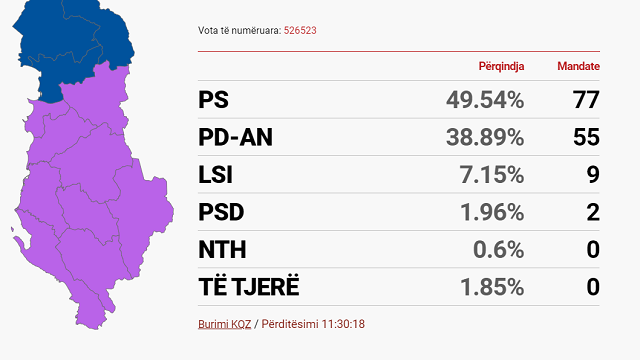Click the NTH party row
The image size is (640, 360).
pyautogui.click(x=399, y=249)
